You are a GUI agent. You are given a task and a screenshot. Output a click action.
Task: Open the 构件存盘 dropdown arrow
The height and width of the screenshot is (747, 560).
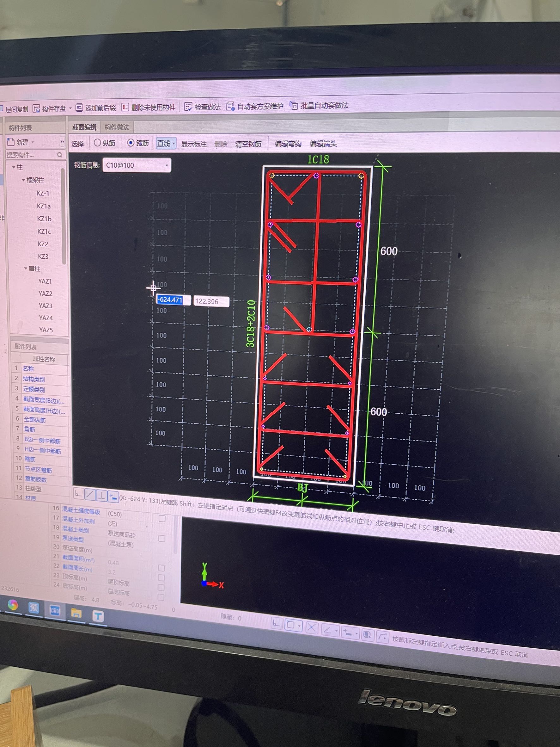tap(70, 108)
